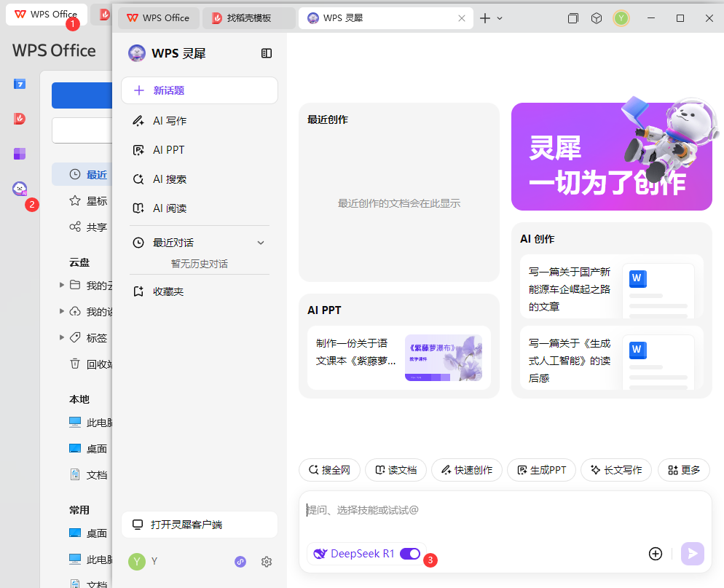Switch to the 找稻壳模板 tab
Screen dimensions: 724x588
pos(249,18)
